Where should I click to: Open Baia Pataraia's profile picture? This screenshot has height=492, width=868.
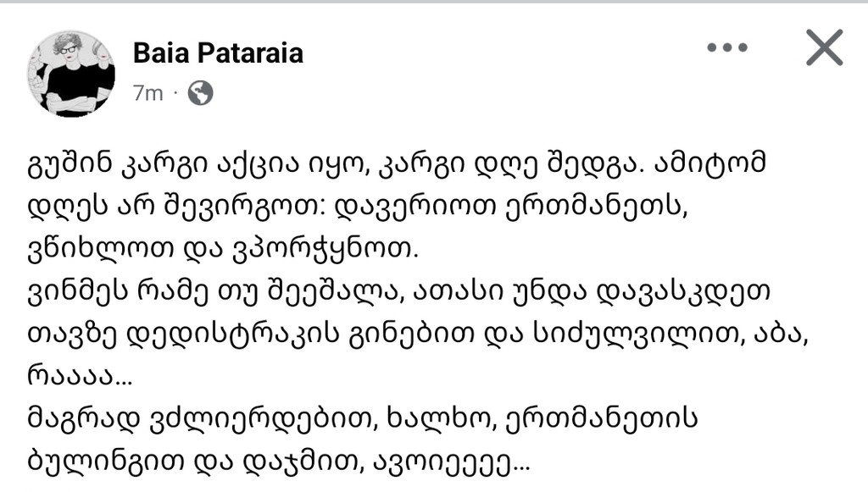(x=71, y=73)
